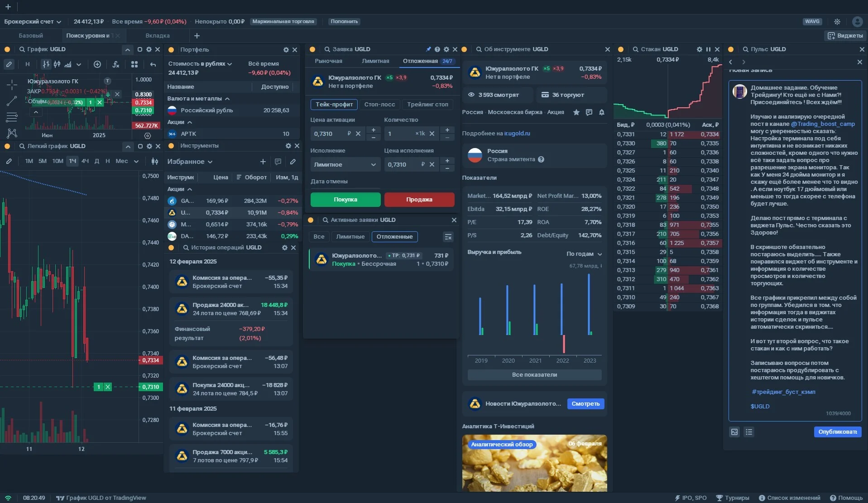Change the orange link color of Портфель

click(x=171, y=50)
